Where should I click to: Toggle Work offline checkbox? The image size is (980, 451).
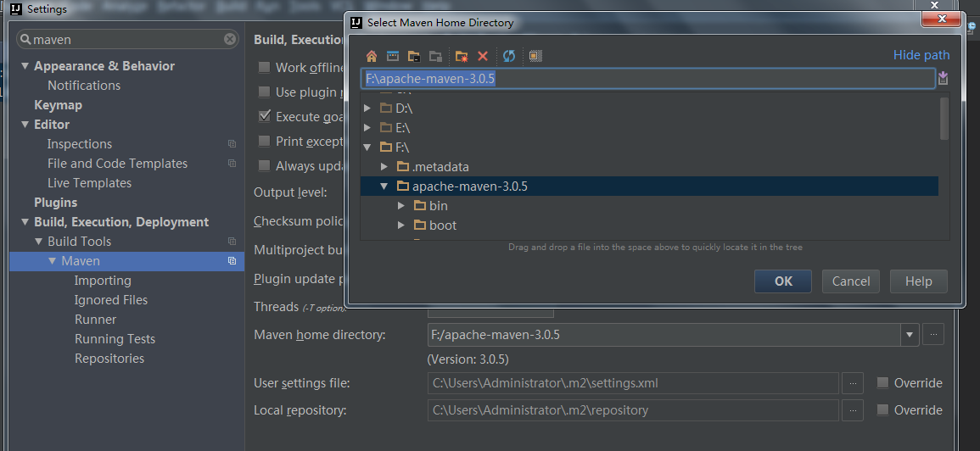[265, 68]
